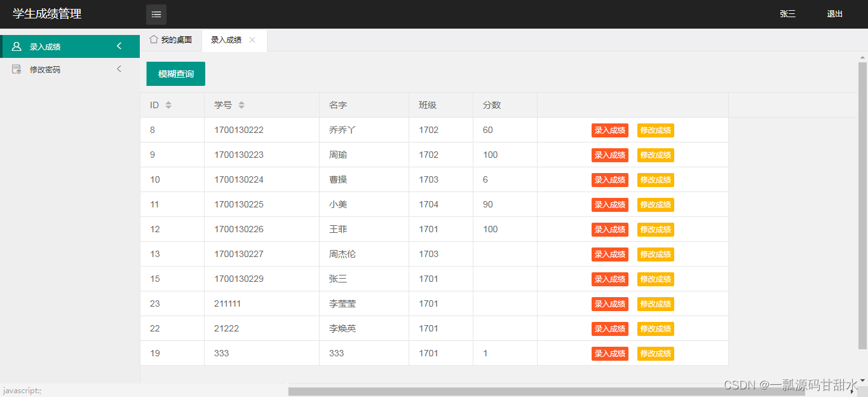The height and width of the screenshot is (397, 868).
Task: Click 录入成绩 button for 李焕英
Action: coord(610,329)
